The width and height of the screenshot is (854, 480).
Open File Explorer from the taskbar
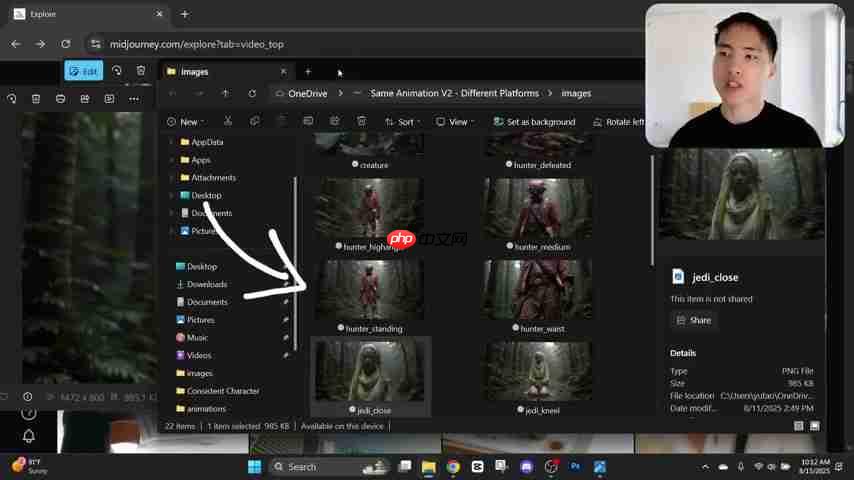(429, 467)
